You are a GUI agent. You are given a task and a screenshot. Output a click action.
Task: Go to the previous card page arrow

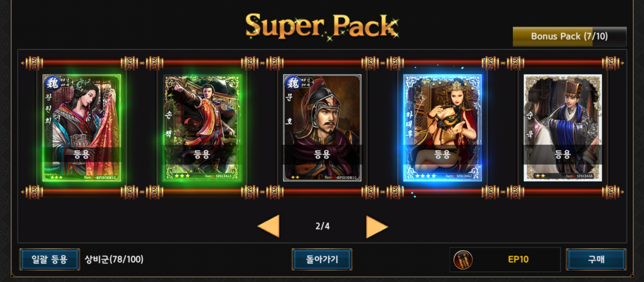coord(269,226)
